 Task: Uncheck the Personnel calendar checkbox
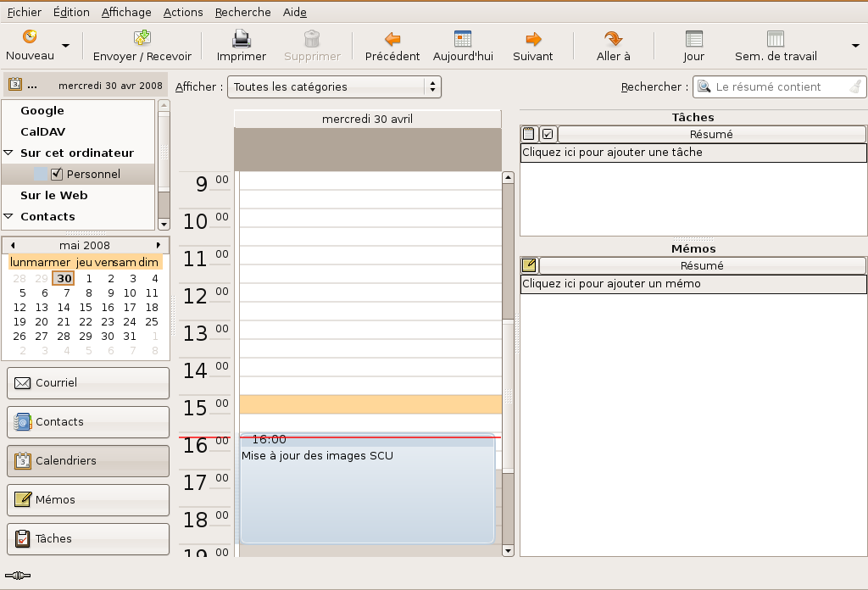[x=58, y=174]
